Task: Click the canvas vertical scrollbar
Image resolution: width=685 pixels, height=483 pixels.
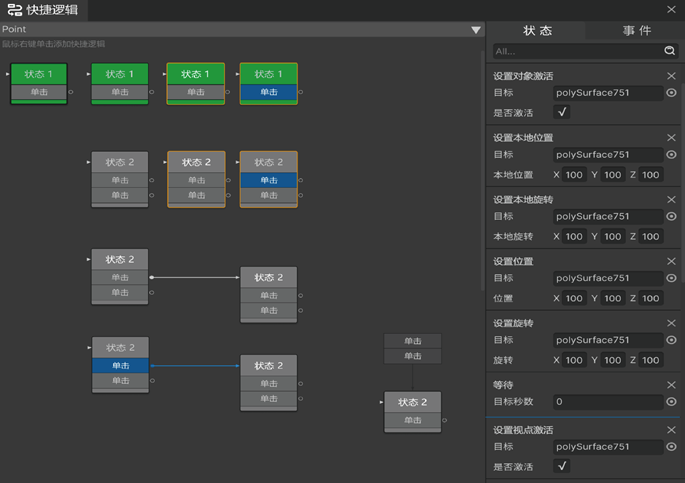Action: (482, 170)
